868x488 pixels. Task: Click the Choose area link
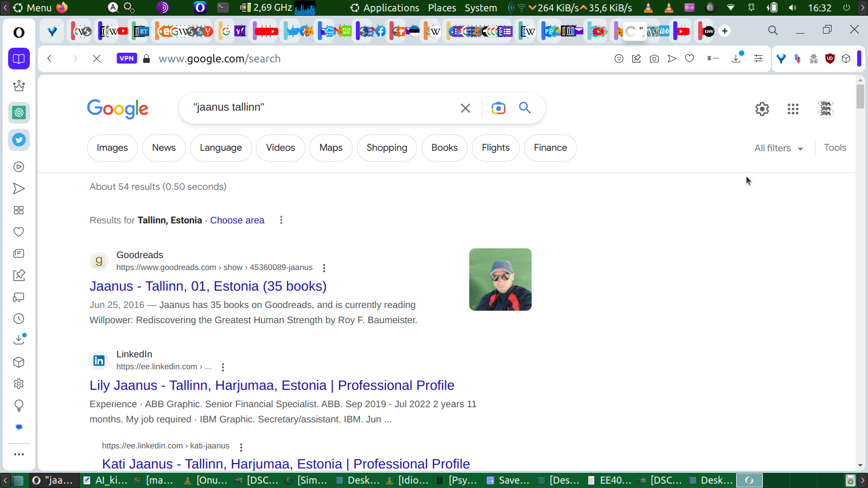(x=237, y=220)
